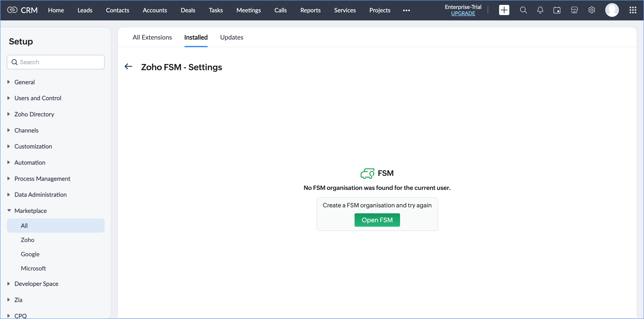Open the apps grid launcher icon
The width and height of the screenshot is (644, 319).
coord(633,10)
